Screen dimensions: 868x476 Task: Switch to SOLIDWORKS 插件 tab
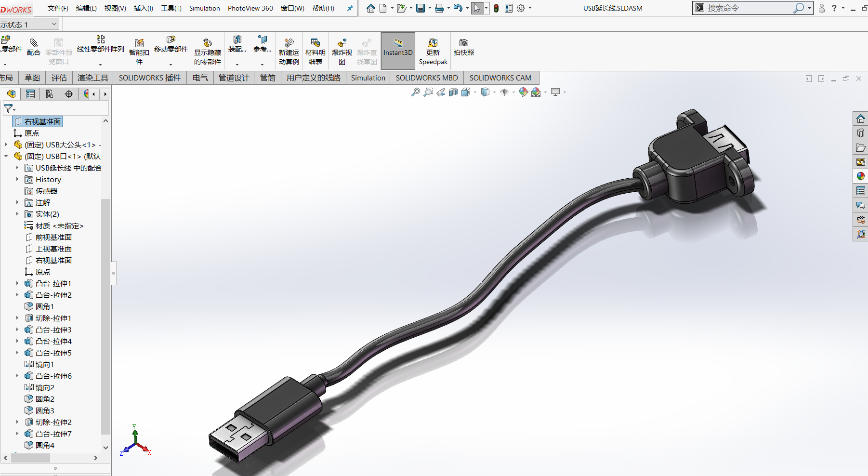pos(150,78)
